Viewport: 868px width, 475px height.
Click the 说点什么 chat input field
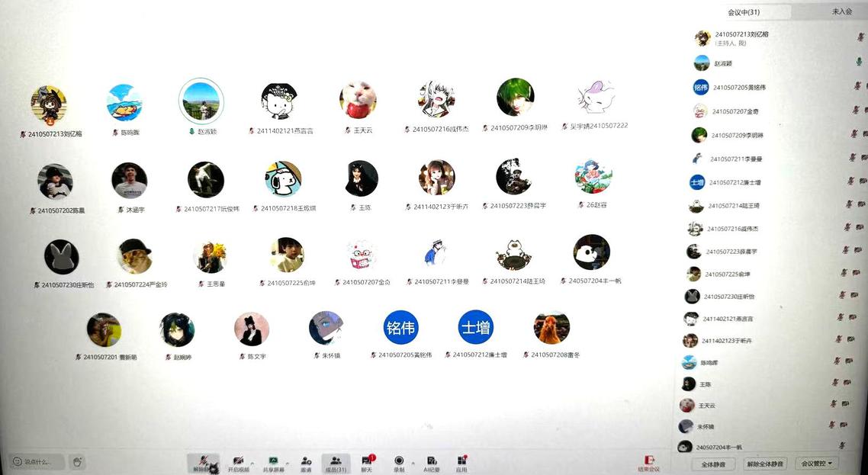click(x=38, y=461)
